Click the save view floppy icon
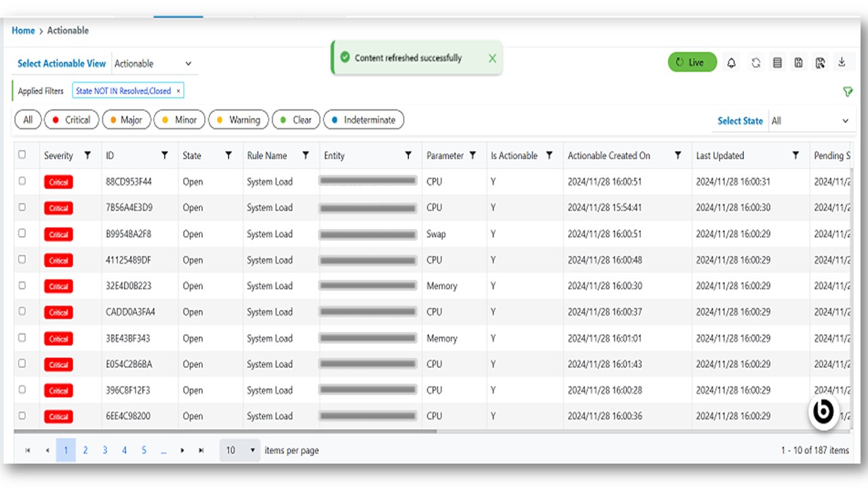Screen dimensions: 868x488 (x=799, y=63)
